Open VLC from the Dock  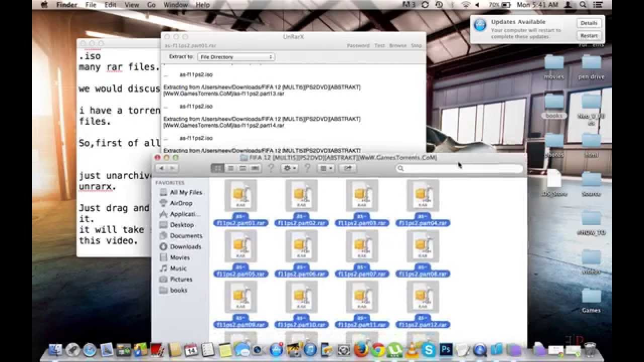tap(412, 349)
